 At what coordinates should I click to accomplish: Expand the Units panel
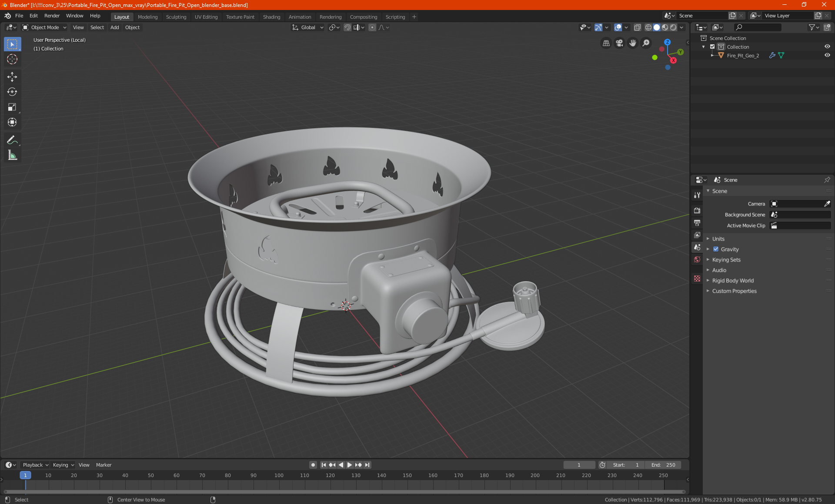tap(718, 239)
